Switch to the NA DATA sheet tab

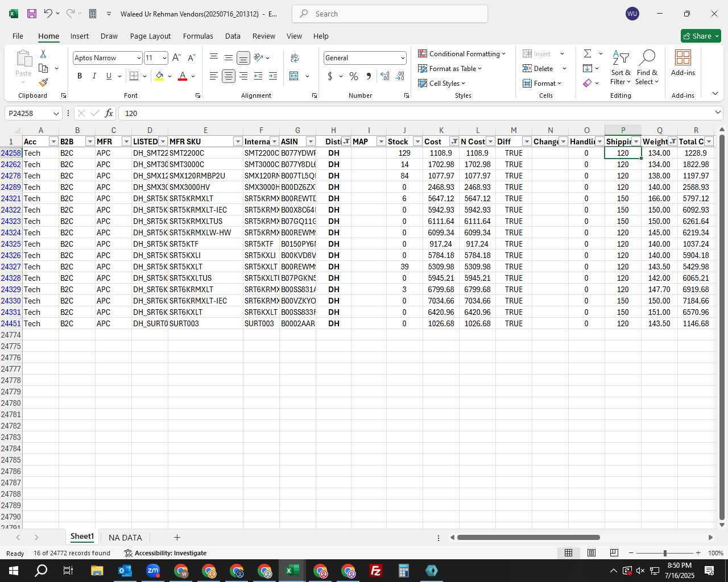click(x=125, y=538)
